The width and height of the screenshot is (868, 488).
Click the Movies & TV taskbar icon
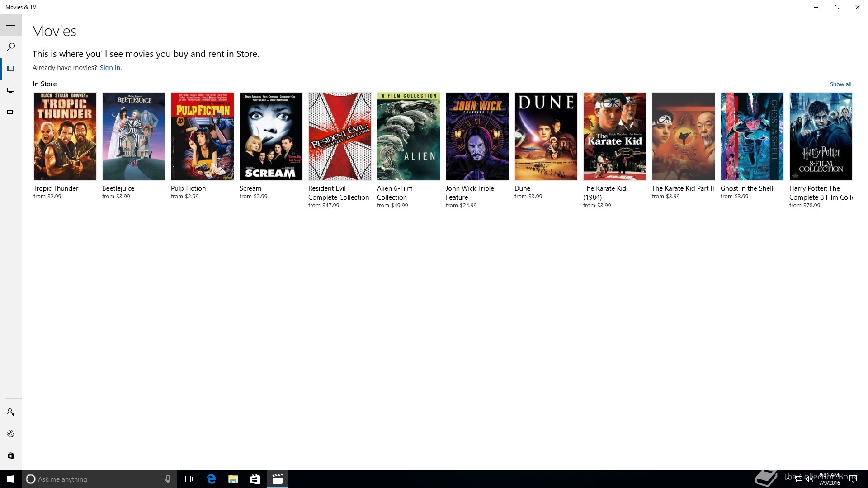coord(278,479)
